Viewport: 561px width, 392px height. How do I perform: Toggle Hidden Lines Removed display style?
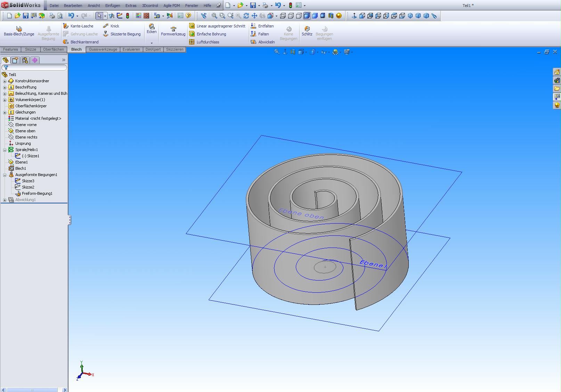click(299, 16)
